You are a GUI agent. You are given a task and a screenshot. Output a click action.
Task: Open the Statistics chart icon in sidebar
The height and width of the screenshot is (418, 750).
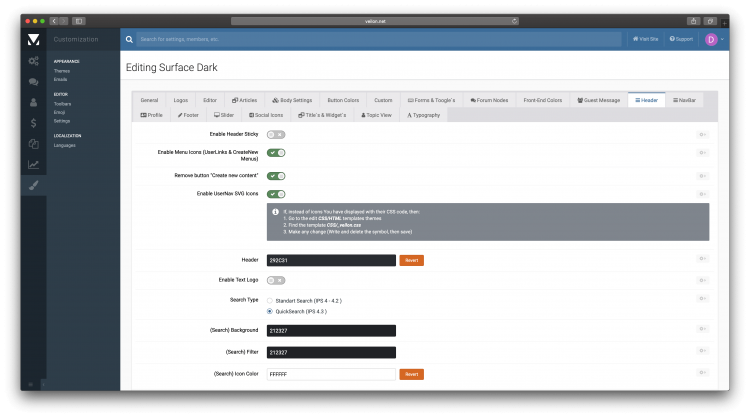[33, 165]
